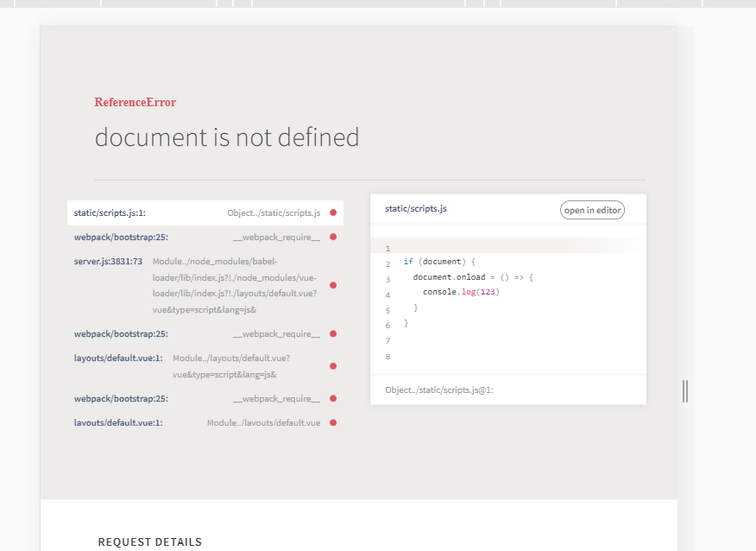The image size is (756, 551).
Task: Click red dot on static/scripts.js:1 row
Action: pos(333,212)
